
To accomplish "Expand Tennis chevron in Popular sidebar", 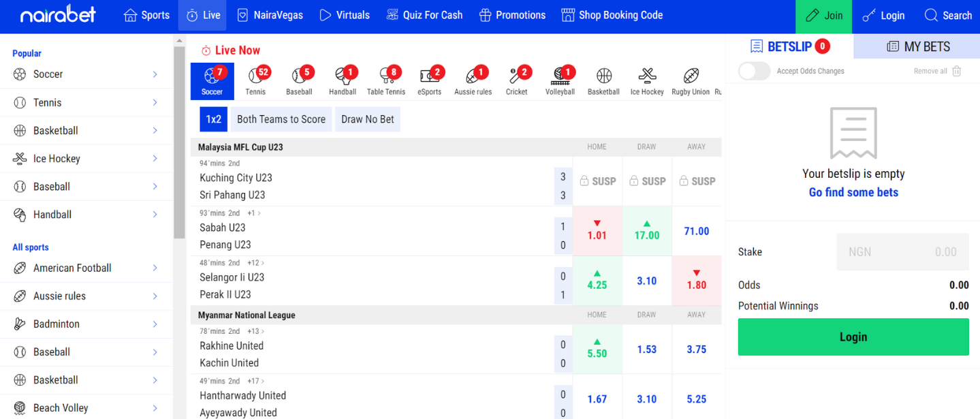I will (155, 102).
